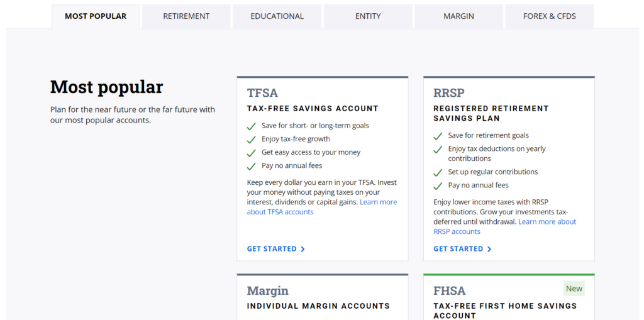
Task: Click the Margin card heading
Action: 267,291
